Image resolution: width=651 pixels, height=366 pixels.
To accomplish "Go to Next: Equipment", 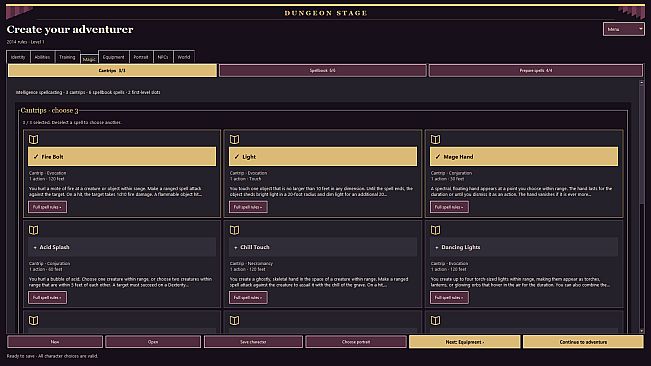I will pyautogui.click(x=465, y=342).
